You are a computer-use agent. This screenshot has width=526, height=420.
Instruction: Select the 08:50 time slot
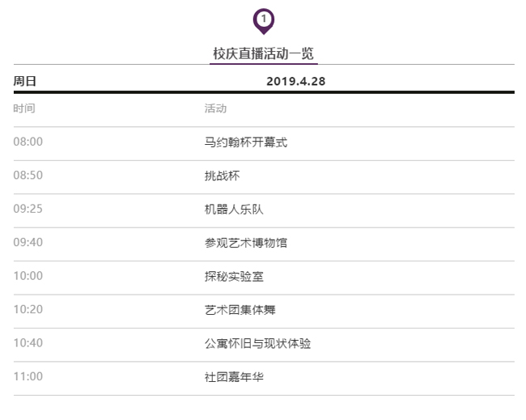pyautogui.click(x=28, y=176)
